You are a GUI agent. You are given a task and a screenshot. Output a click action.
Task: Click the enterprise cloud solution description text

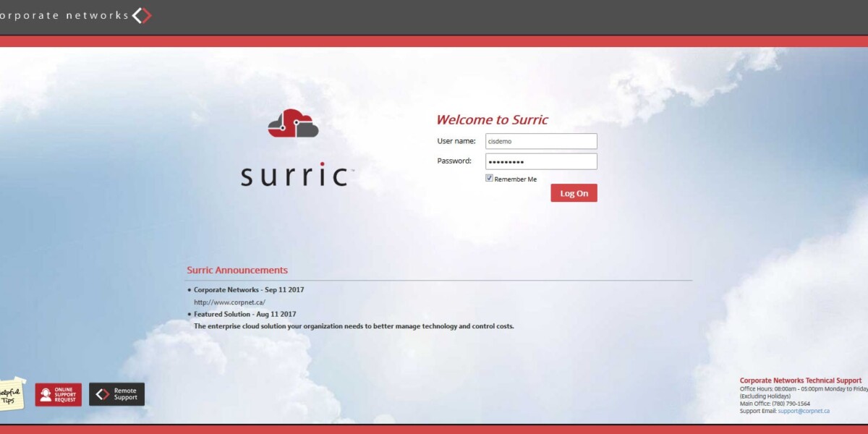click(x=354, y=326)
